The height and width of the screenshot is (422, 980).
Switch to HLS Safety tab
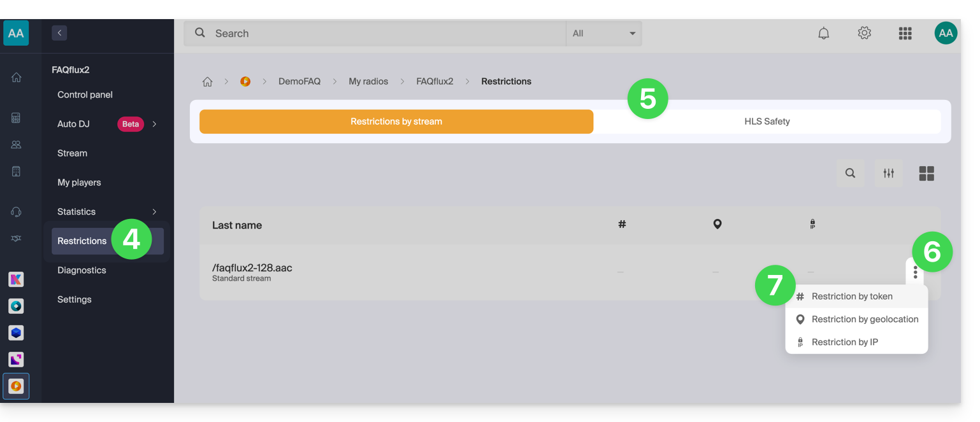767,122
